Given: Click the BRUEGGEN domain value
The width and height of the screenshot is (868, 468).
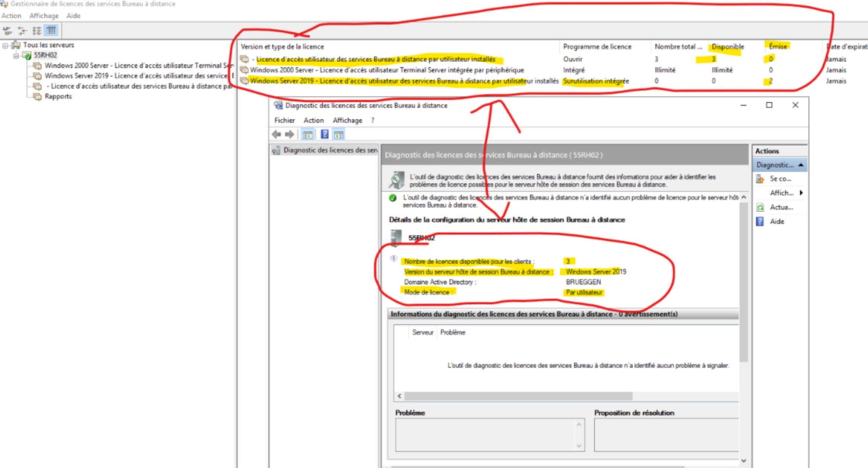Looking at the screenshot, I should [x=583, y=282].
